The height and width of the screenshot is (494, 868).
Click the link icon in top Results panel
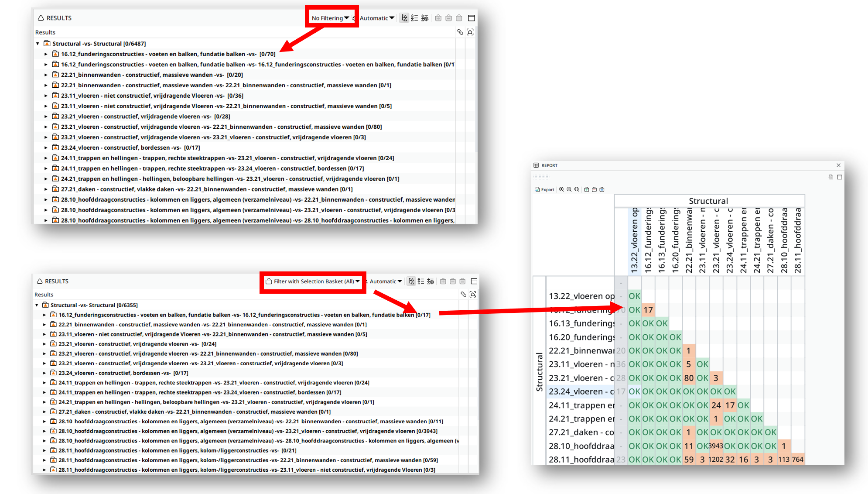pos(460,32)
